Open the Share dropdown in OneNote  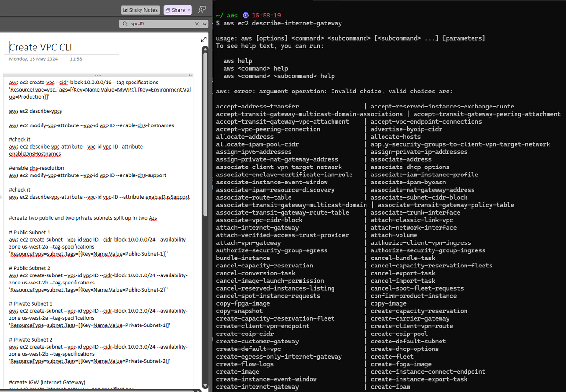[x=178, y=10]
